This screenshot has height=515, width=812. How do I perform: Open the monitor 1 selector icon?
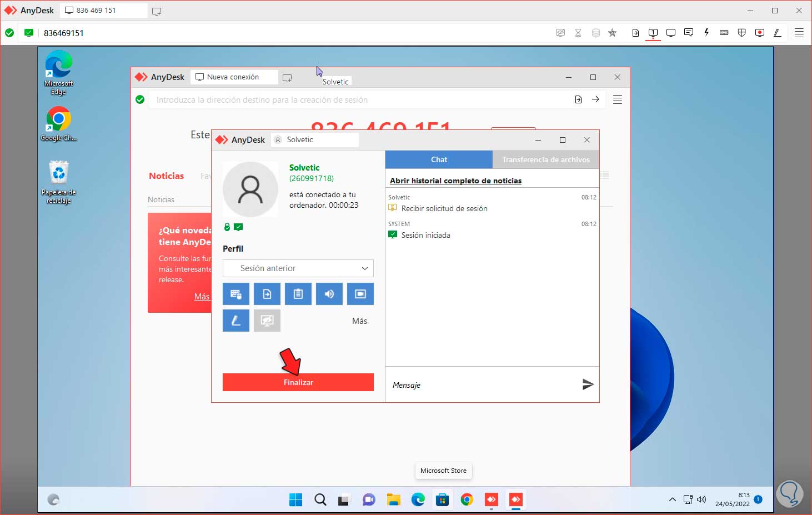(653, 33)
